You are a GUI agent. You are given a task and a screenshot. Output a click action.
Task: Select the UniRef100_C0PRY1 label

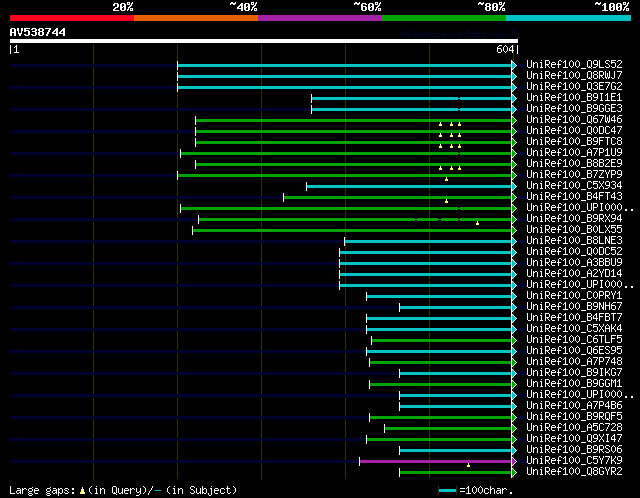point(574,296)
